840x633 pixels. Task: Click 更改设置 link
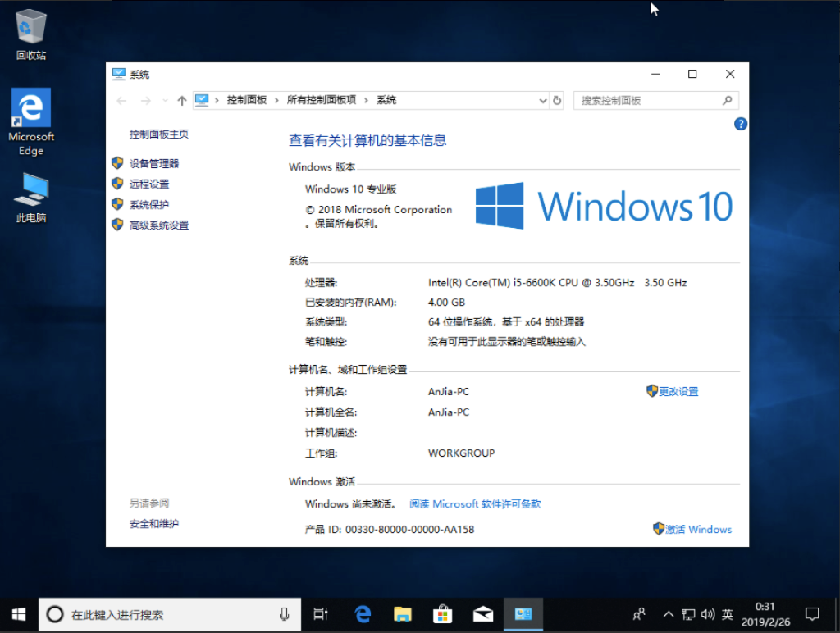pos(678,391)
